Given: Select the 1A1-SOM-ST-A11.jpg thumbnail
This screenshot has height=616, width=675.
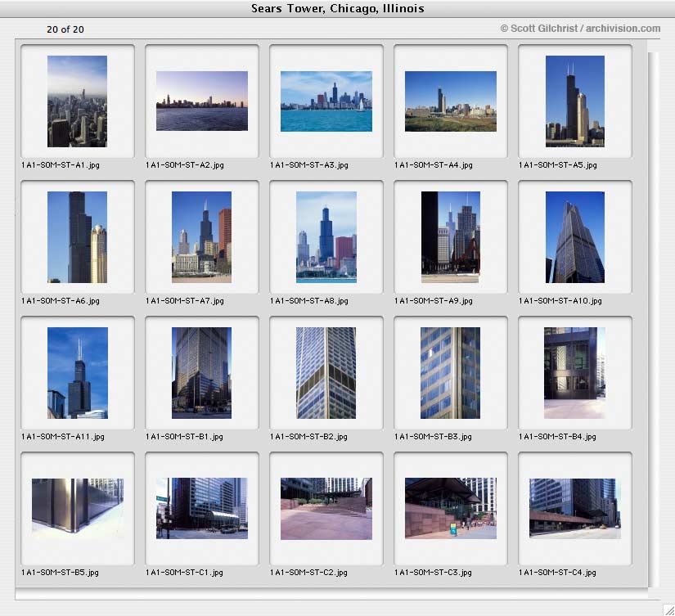Looking at the screenshot, I should [x=78, y=373].
